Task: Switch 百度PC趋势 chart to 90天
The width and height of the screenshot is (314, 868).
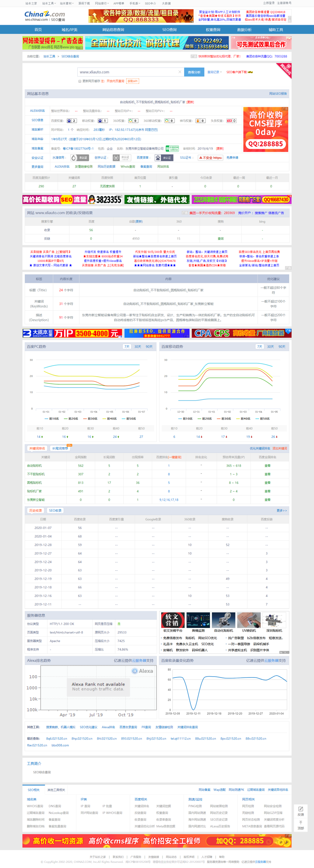Action: pyautogui.click(x=149, y=347)
